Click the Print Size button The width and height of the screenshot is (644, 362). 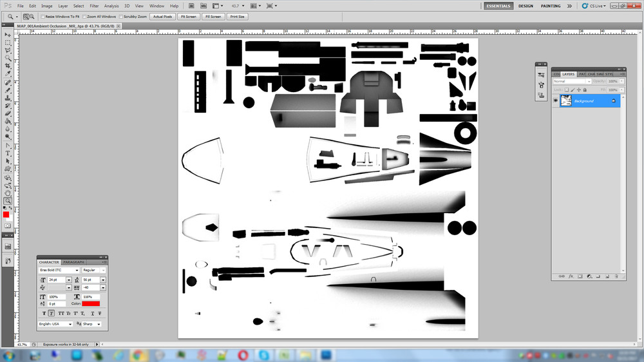[x=237, y=17]
